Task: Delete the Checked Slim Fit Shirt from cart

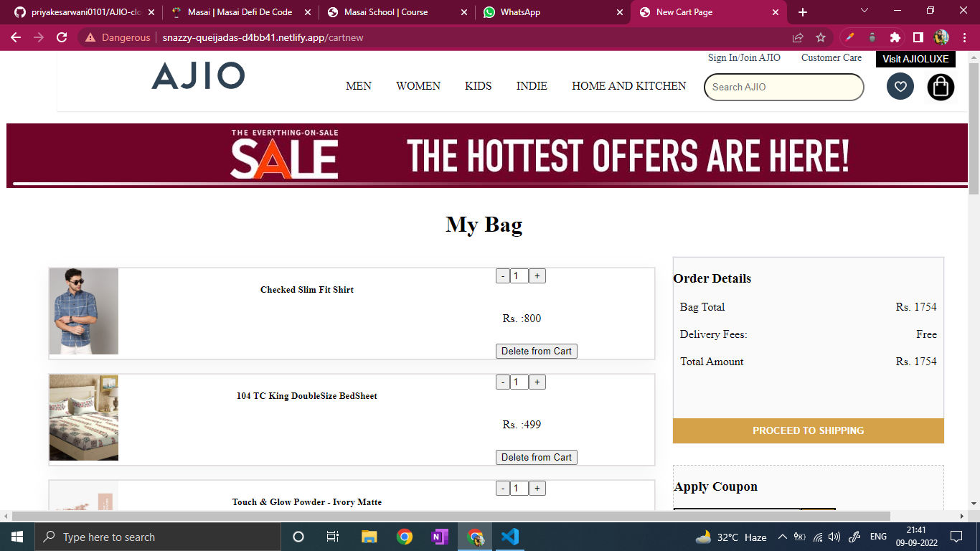Action: [x=536, y=351]
